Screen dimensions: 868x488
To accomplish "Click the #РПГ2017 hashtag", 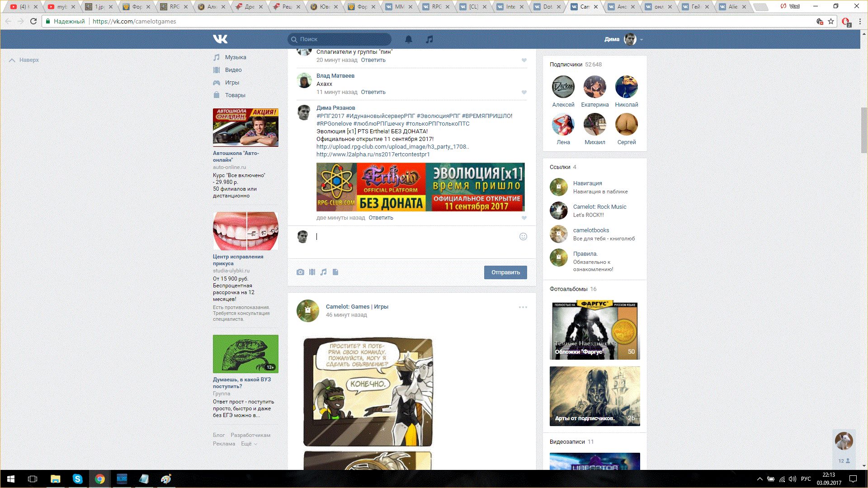I will pos(330,116).
